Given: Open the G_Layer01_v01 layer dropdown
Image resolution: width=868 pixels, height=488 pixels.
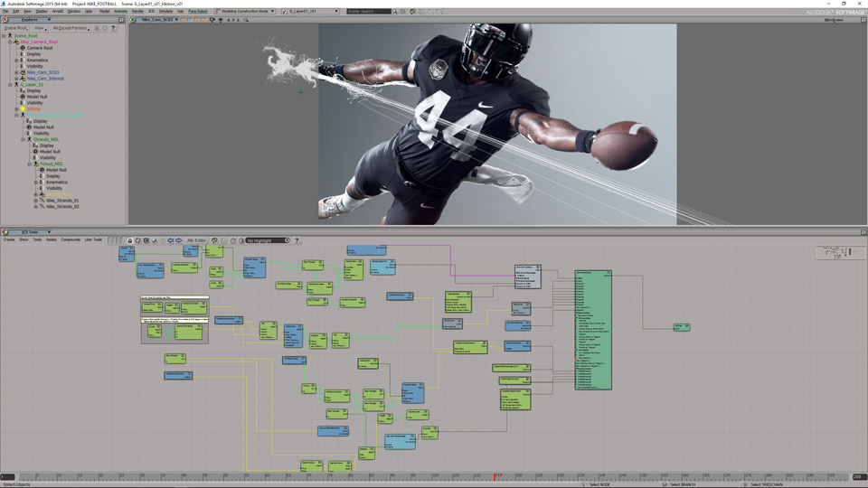Looking at the screenshot, I should click(310, 11).
